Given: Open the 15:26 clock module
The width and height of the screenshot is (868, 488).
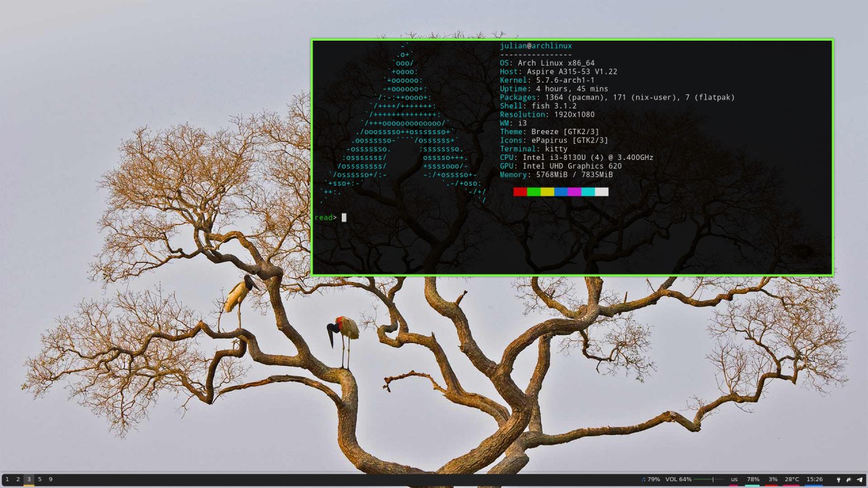Looking at the screenshot, I should pyautogui.click(x=814, y=479).
